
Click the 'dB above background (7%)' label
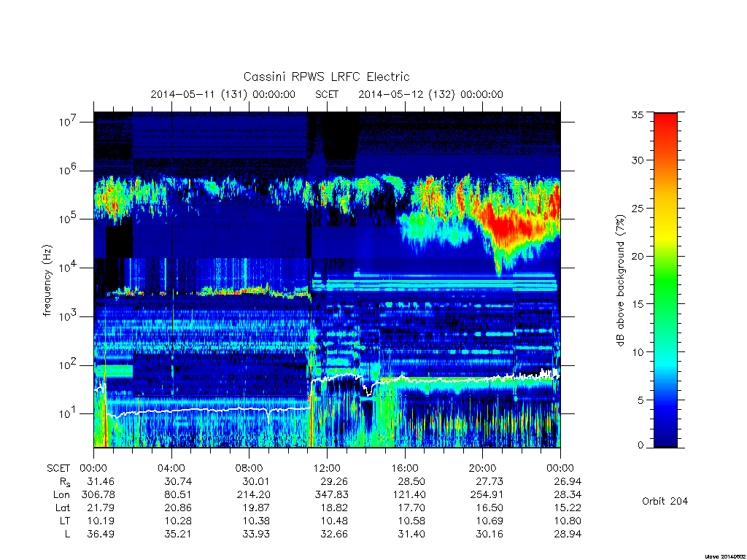(620, 281)
